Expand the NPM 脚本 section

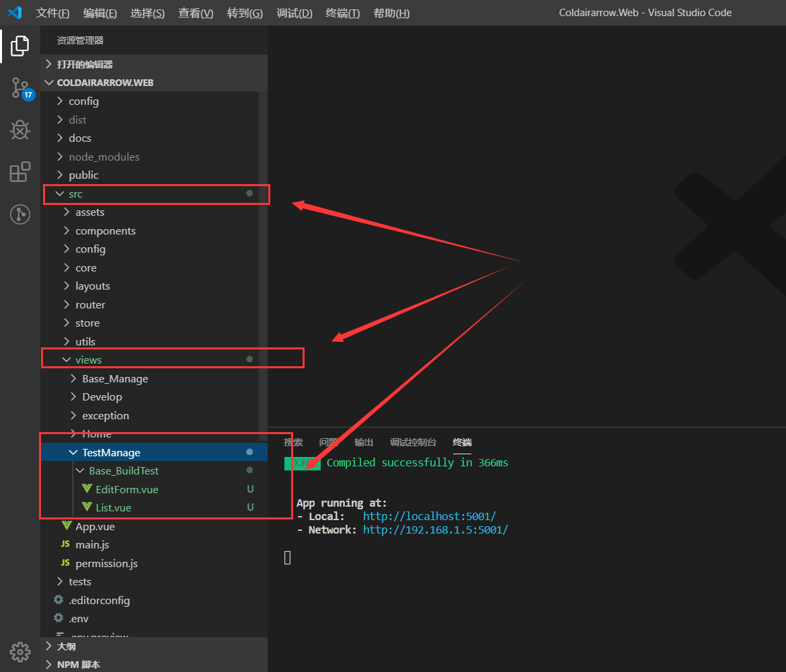[78, 665]
